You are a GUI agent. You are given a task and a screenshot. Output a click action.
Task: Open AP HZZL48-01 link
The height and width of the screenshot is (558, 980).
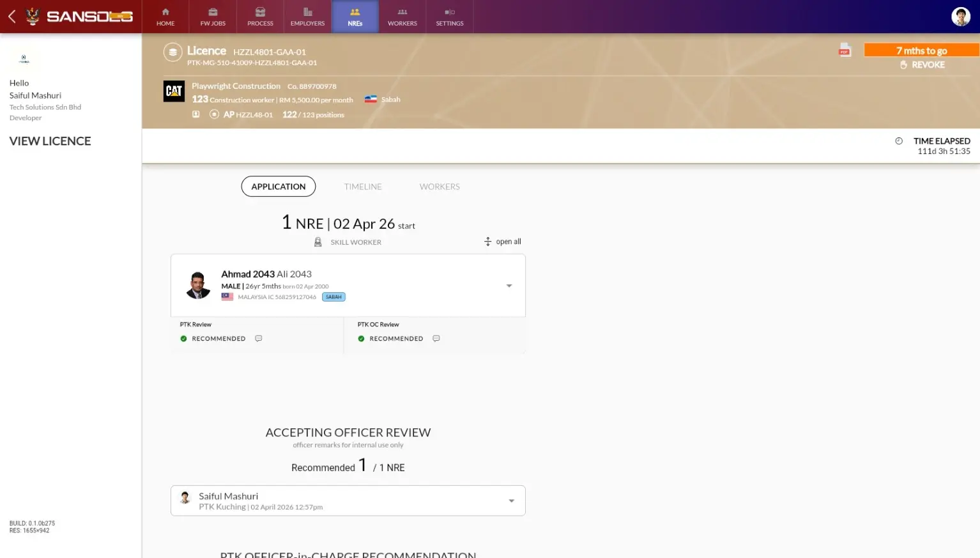tap(248, 115)
